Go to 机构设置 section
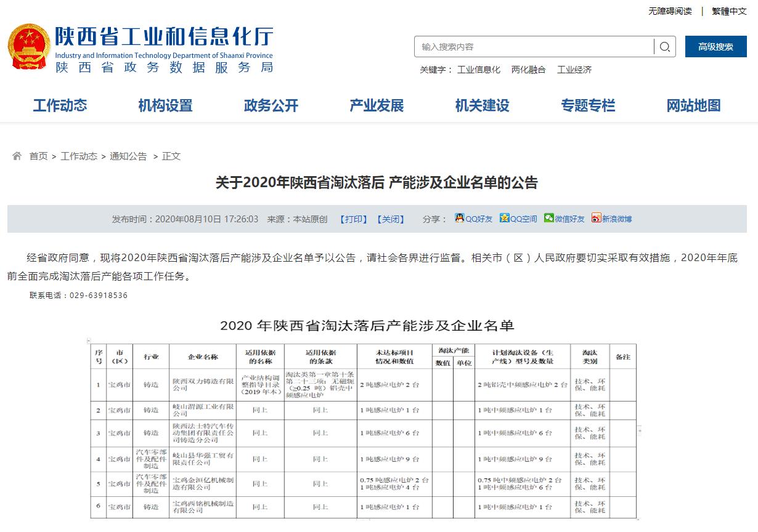The image size is (758, 532). [165, 105]
